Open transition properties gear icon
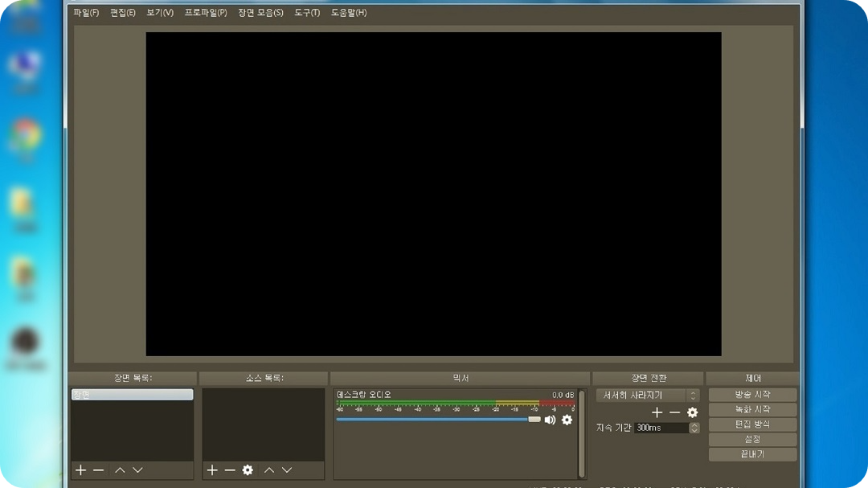 click(692, 412)
